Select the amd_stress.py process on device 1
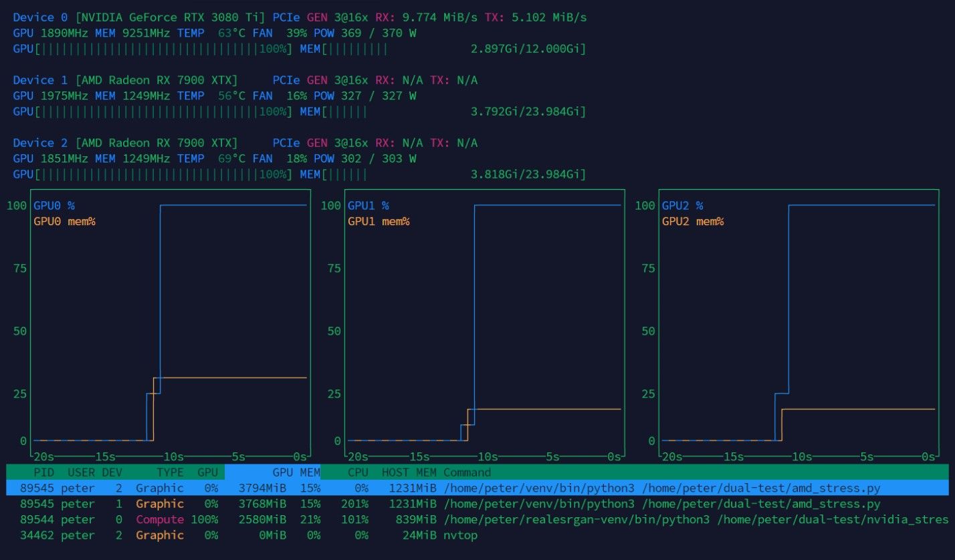Viewport: 955px width, 560px height. [x=477, y=504]
